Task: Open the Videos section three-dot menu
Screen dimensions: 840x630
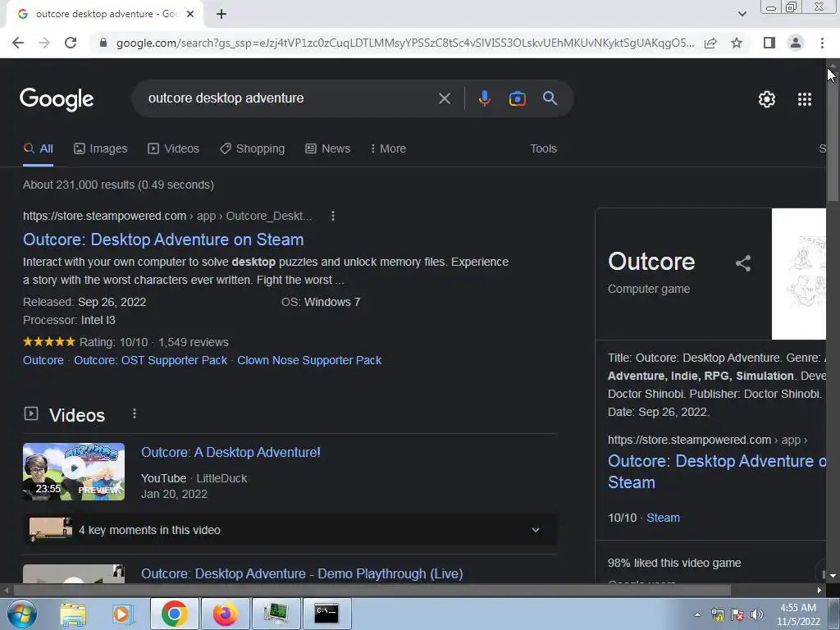Action: [x=135, y=413]
